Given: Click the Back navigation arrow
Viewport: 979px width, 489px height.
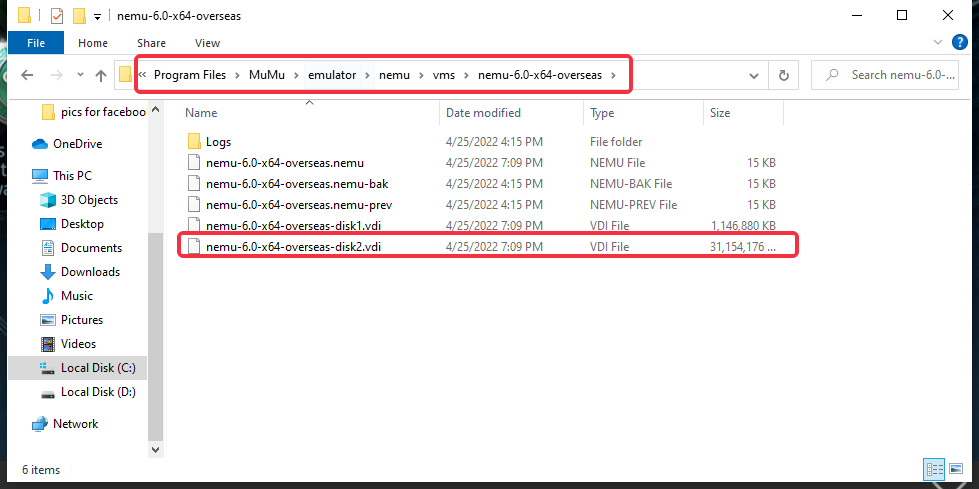Looking at the screenshot, I should tap(27, 75).
